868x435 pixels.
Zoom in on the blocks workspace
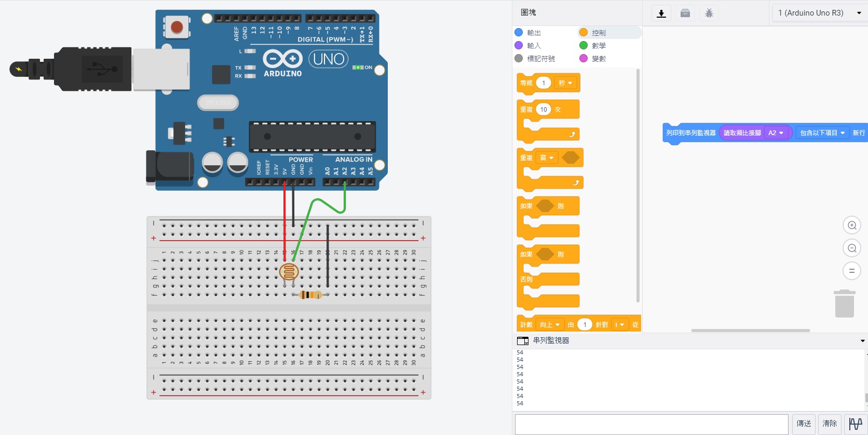click(x=852, y=226)
